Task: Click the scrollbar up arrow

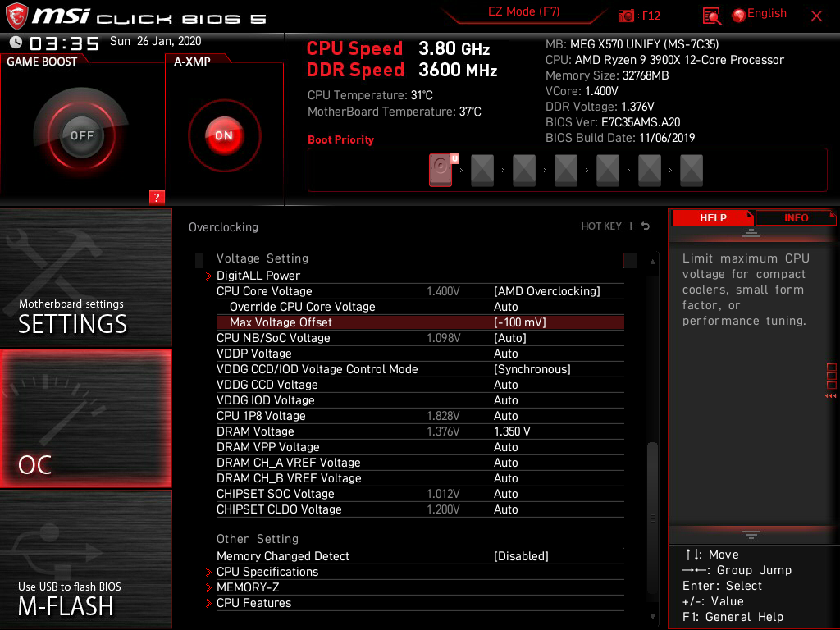Action: 652,262
